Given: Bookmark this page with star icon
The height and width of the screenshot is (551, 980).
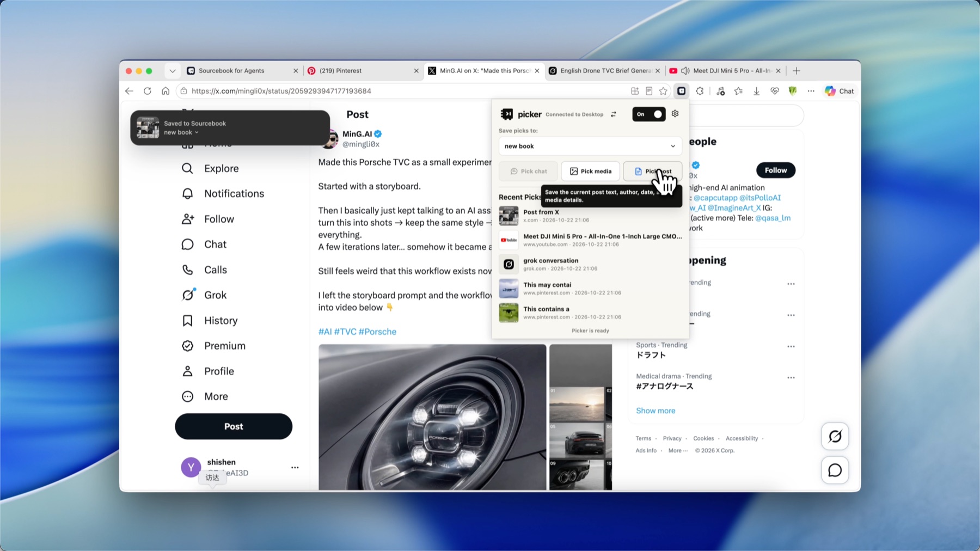Looking at the screenshot, I should point(663,91).
